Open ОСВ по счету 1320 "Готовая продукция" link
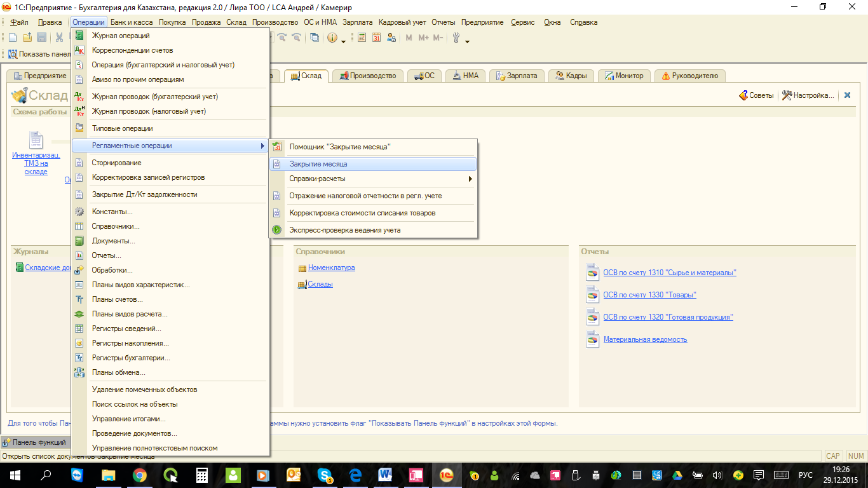This screenshot has height=488, width=868. 668,317
